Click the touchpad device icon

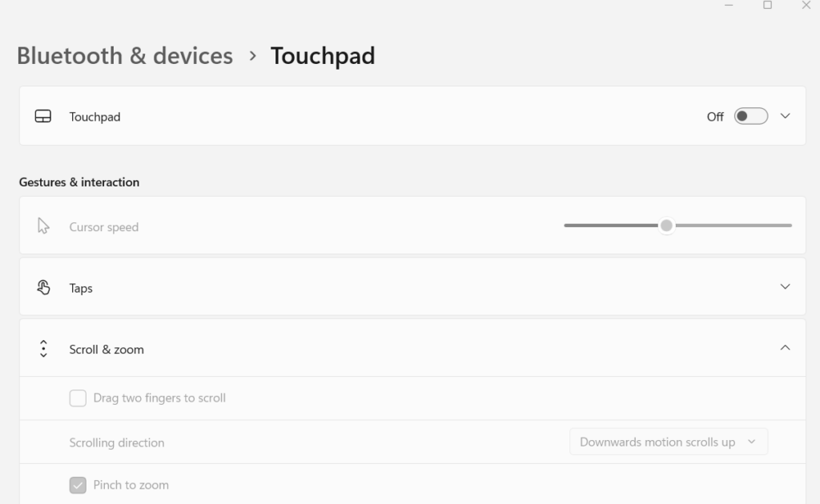(43, 116)
